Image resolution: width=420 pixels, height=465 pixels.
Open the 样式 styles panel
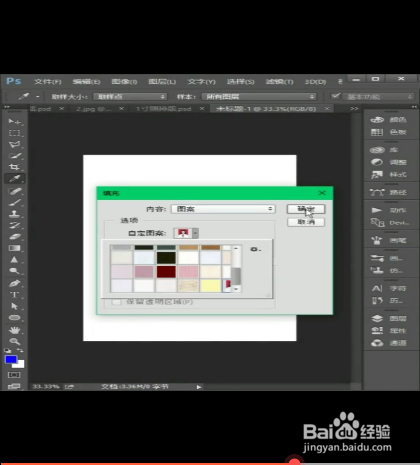click(x=389, y=175)
